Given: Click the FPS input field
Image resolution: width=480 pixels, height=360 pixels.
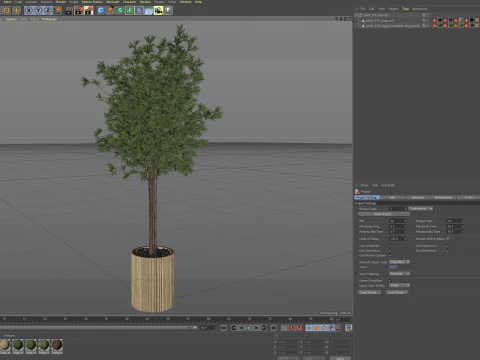Looking at the screenshot, I should (x=398, y=221).
